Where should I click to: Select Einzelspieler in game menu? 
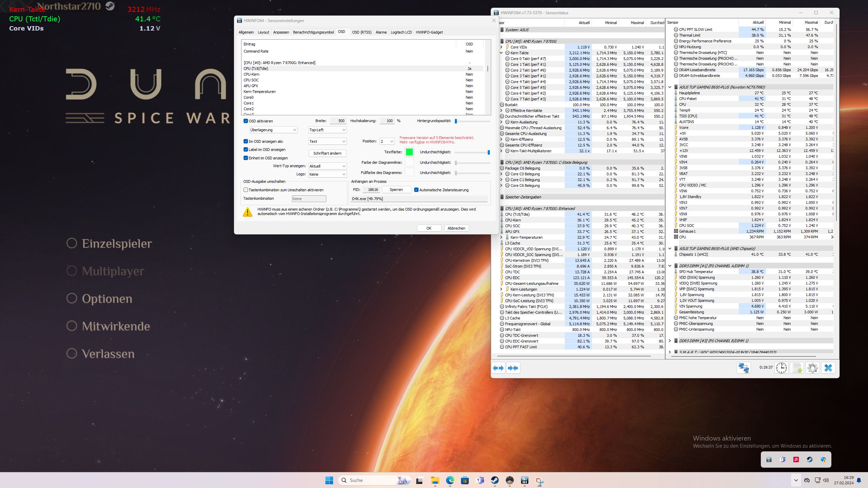(109, 243)
